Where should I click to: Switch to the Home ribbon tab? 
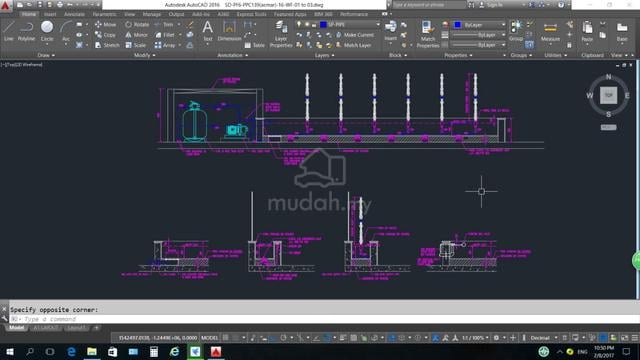pos(29,14)
